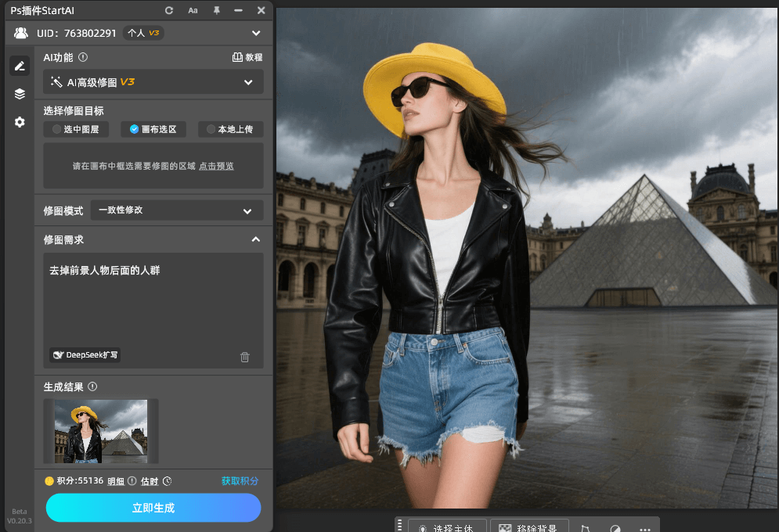Image resolution: width=779 pixels, height=532 pixels.
Task: Open the layers tab in left sidebar
Action: coord(20,94)
